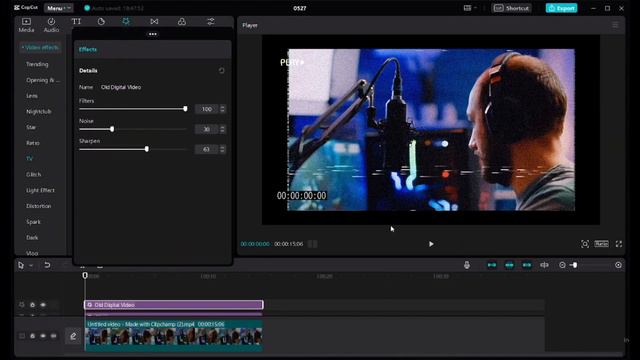This screenshot has height=360, width=640.
Task: Open the layout options dropdown
Action: tap(470, 8)
